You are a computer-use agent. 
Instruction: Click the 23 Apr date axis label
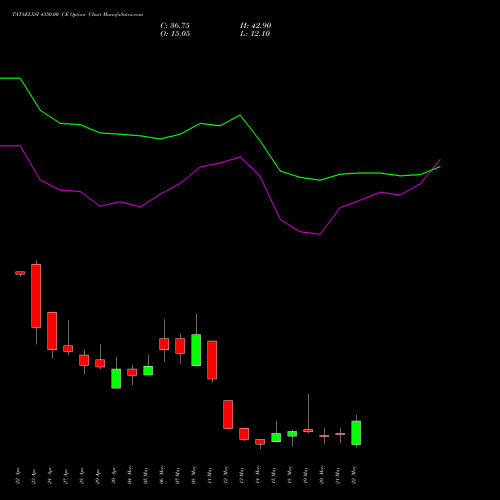(x=34, y=476)
